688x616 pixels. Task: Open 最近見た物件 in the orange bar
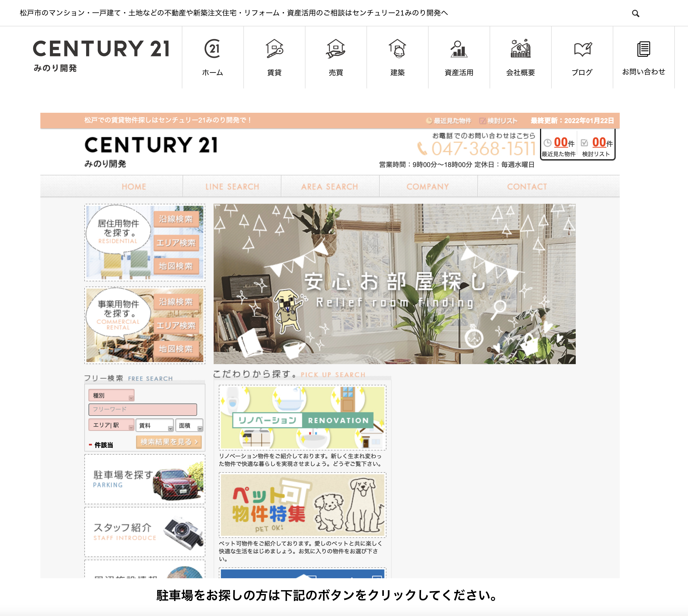(448, 121)
